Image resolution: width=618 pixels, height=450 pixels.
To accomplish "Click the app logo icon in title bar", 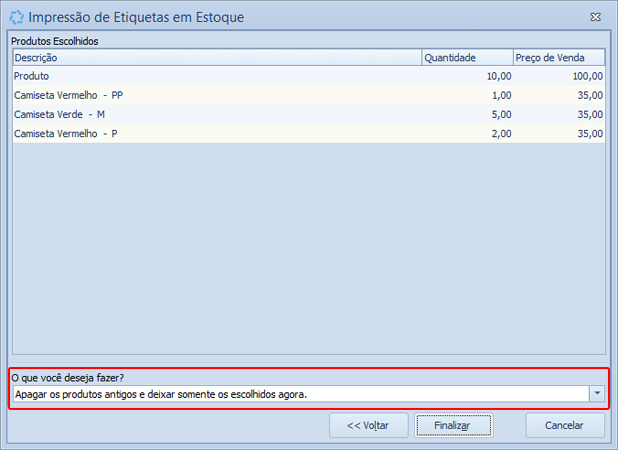I will point(16,17).
